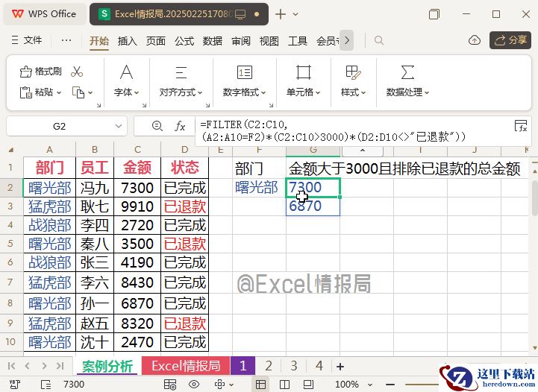Click the status bar macro icon at far left
Screen dimensions: 538x392
[15, 384]
